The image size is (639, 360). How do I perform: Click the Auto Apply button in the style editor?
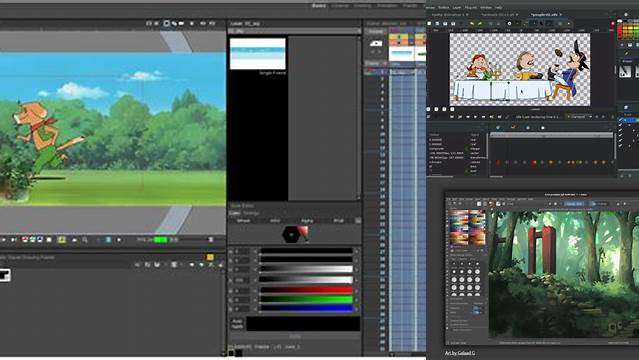pos(237,324)
